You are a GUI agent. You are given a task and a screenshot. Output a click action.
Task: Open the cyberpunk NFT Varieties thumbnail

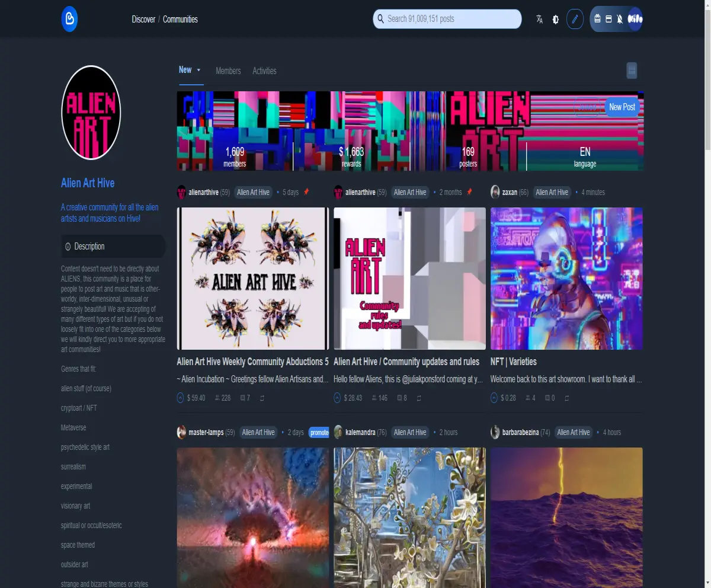[566, 279]
